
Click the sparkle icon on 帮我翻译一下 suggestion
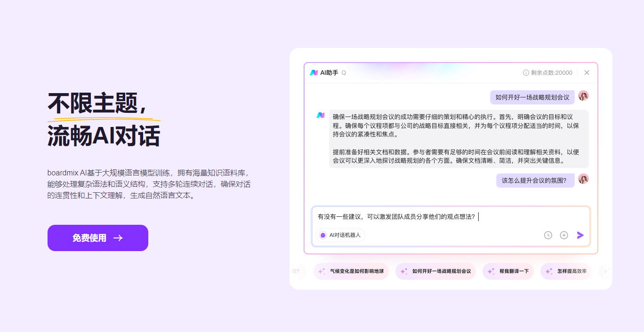(x=491, y=271)
